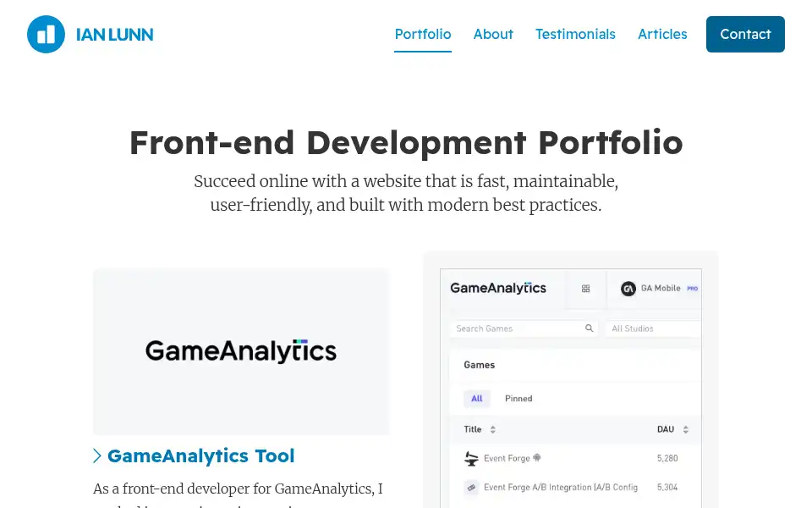Open the Portfolio navigation tab

tap(423, 34)
